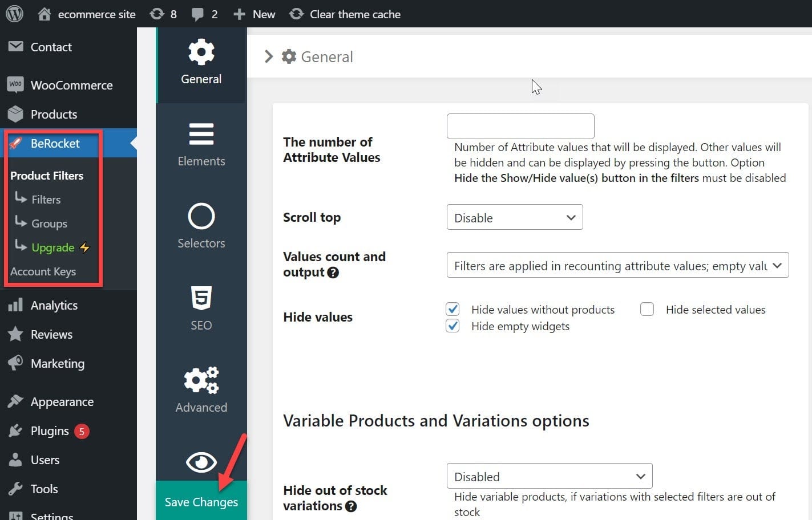The image size is (812, 520).
Task: Open the Settings menu item
Action: point(68,514)
